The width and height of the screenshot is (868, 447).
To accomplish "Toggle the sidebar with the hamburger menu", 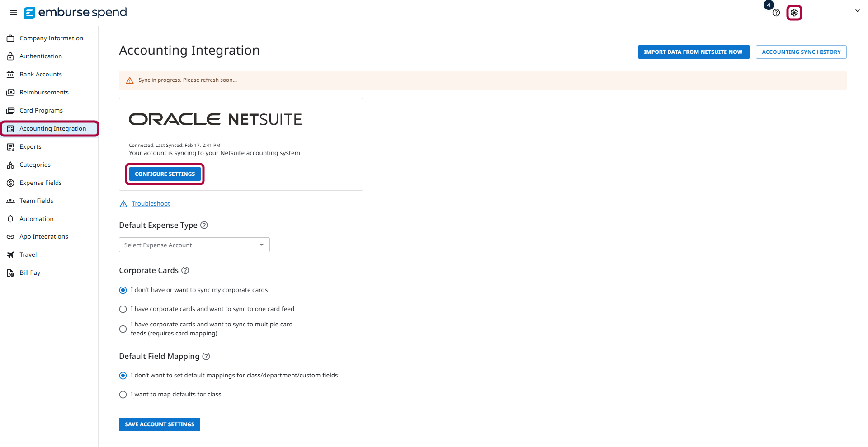I will point(13,13).
